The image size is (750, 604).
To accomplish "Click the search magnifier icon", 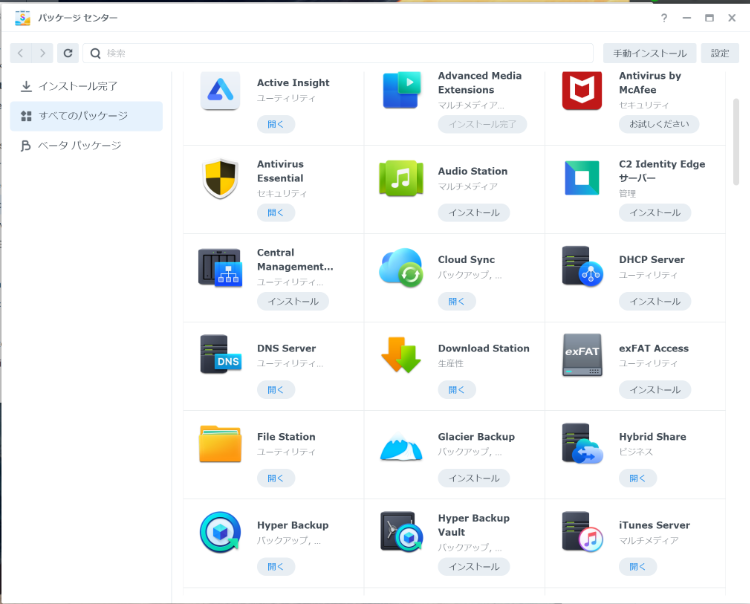I will [96, 53].
